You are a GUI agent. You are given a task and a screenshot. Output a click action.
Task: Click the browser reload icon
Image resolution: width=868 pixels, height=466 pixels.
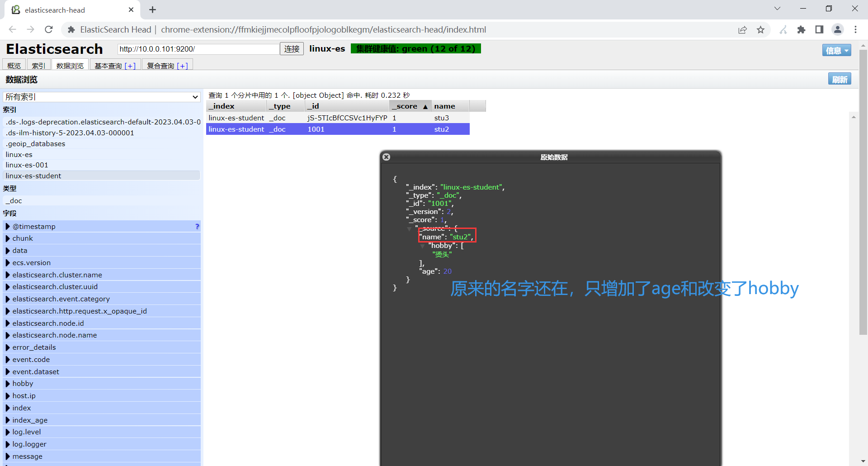pyautogui.click(x=48, y=29)
